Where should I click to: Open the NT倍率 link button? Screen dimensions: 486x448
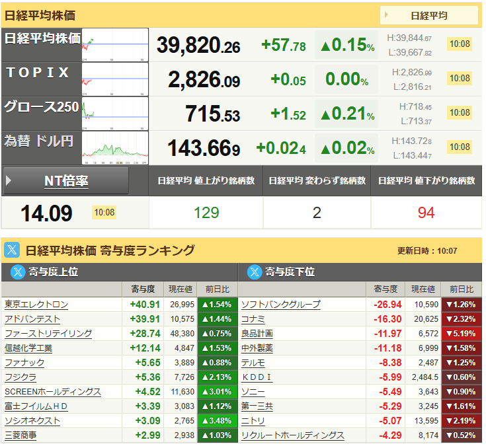click(x=66, y=180)
